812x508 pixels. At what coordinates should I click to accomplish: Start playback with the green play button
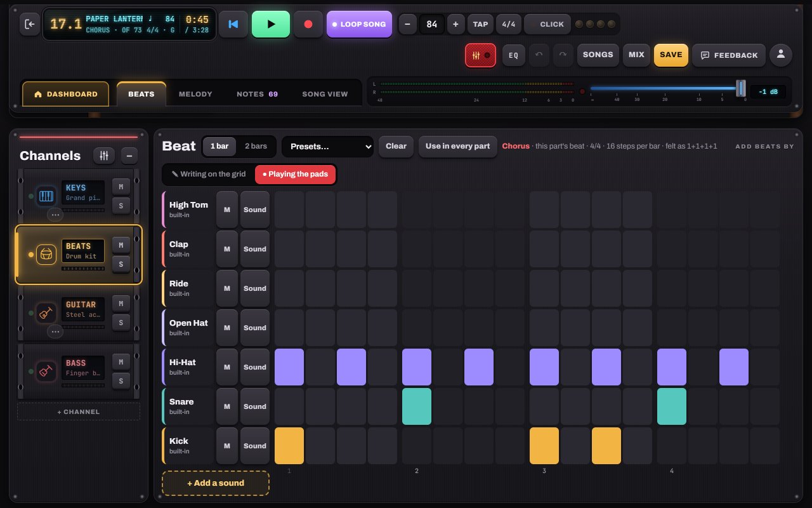coord(271,24)
